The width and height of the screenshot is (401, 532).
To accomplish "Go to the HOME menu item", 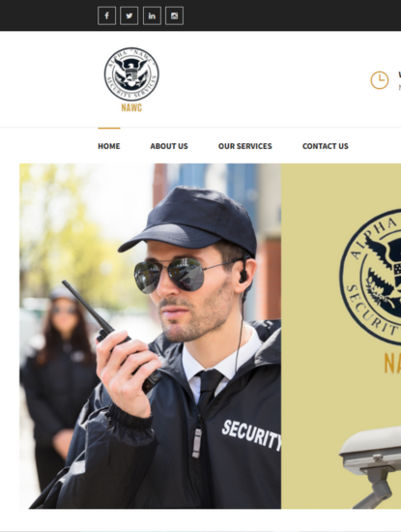I will (x=109, y=146).
